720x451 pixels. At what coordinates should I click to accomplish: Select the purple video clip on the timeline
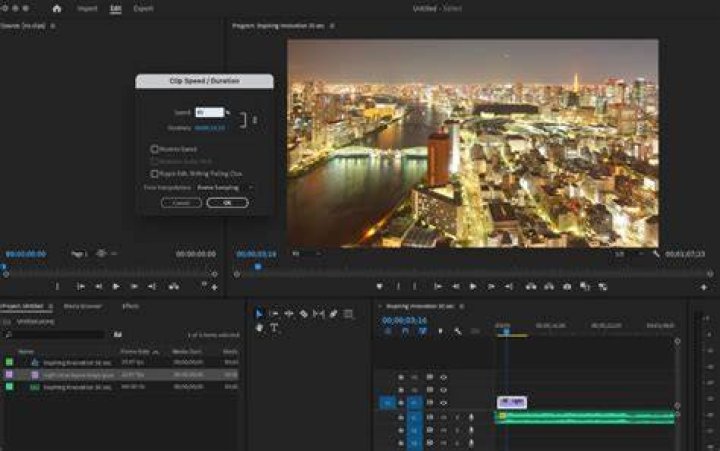pos(512,402)
